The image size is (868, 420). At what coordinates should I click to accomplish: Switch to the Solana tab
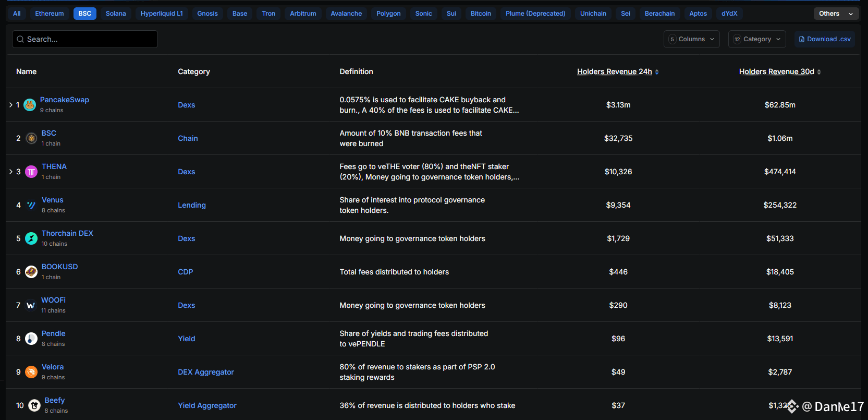(x=116, y=14)
